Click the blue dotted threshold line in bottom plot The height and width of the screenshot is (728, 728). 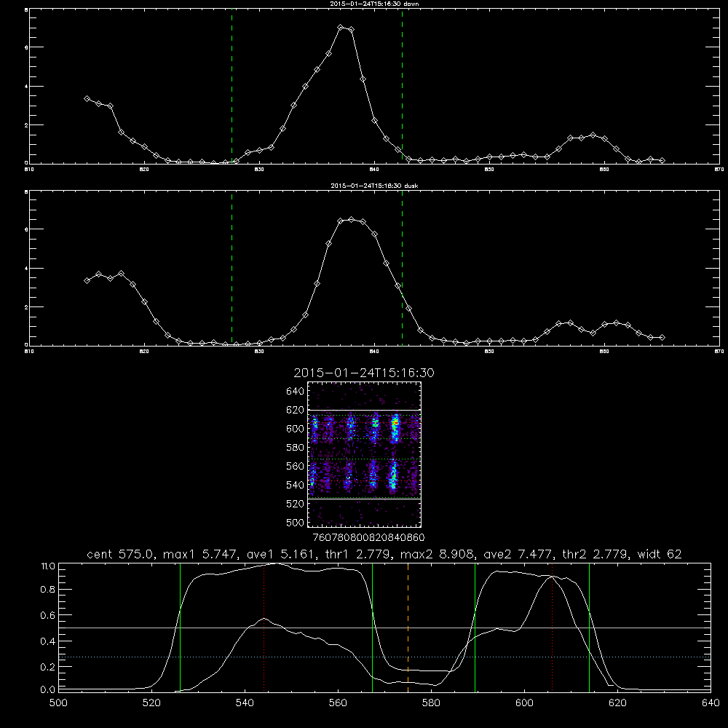(x=385, y=657)
